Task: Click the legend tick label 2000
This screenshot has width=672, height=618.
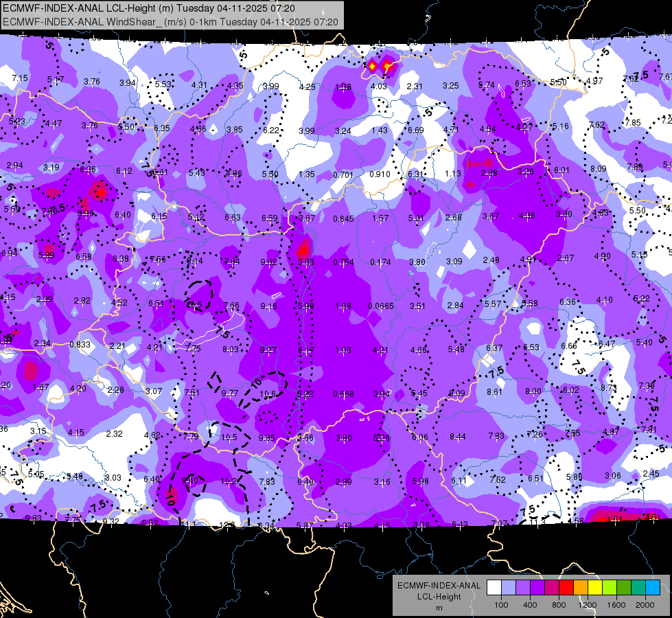Action: click(x=645, y=605)
